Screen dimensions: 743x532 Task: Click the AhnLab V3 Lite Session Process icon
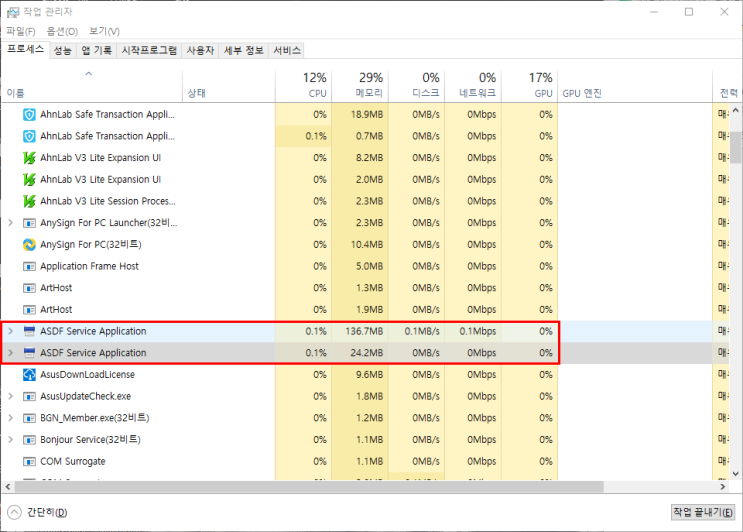(x=29, y=201)
